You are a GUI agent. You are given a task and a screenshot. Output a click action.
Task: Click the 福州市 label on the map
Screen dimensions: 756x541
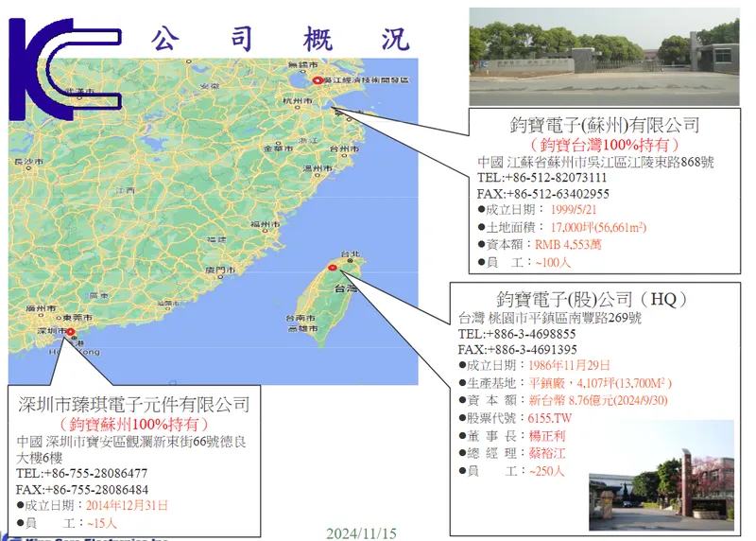265,224
